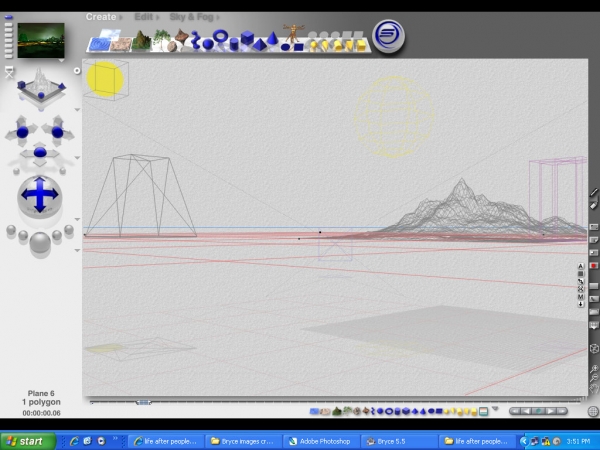Create a 2D disc object
Screen dimensions: 600x450
pyautogui.click(x=285, y=47)
